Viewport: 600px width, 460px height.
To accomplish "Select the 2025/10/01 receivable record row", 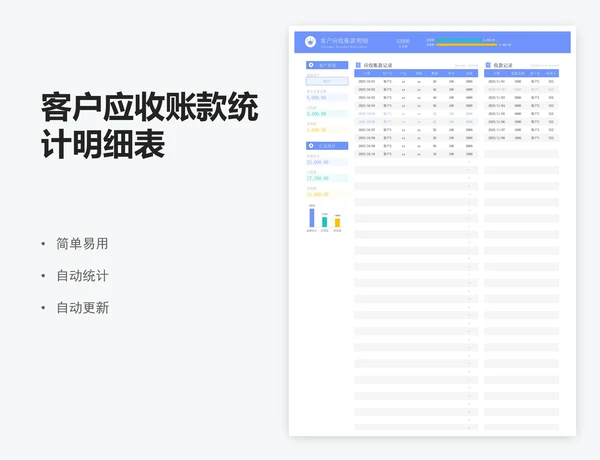I will [x=415, y=81].
